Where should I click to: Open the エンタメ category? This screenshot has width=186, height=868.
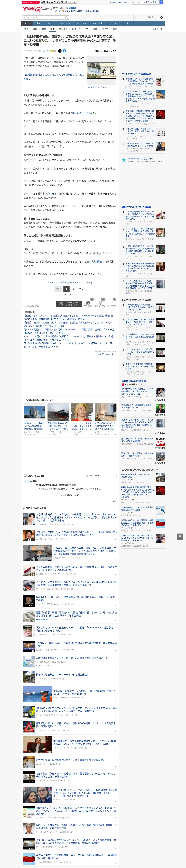click(63, 29)
